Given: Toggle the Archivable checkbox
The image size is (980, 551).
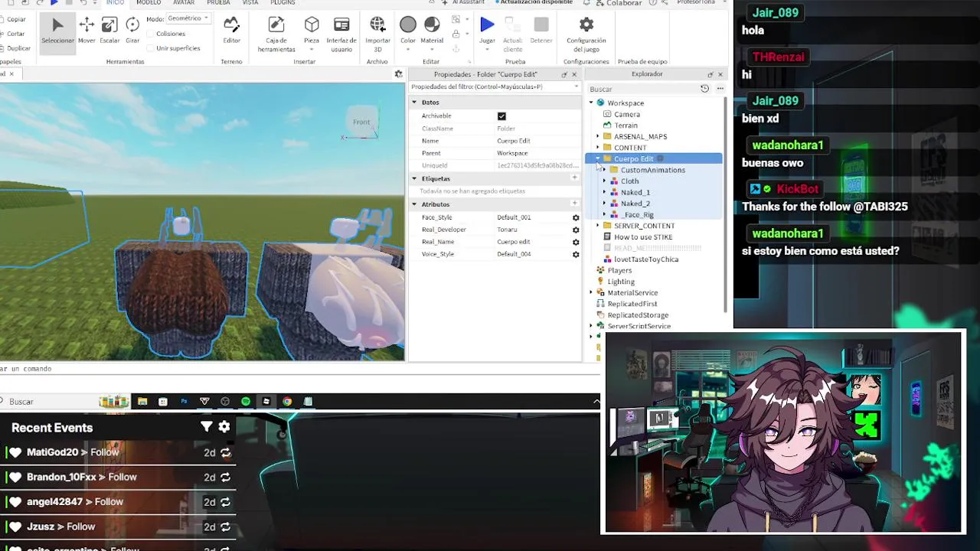Looking at the screenshot, I should (x=501, y=116).
